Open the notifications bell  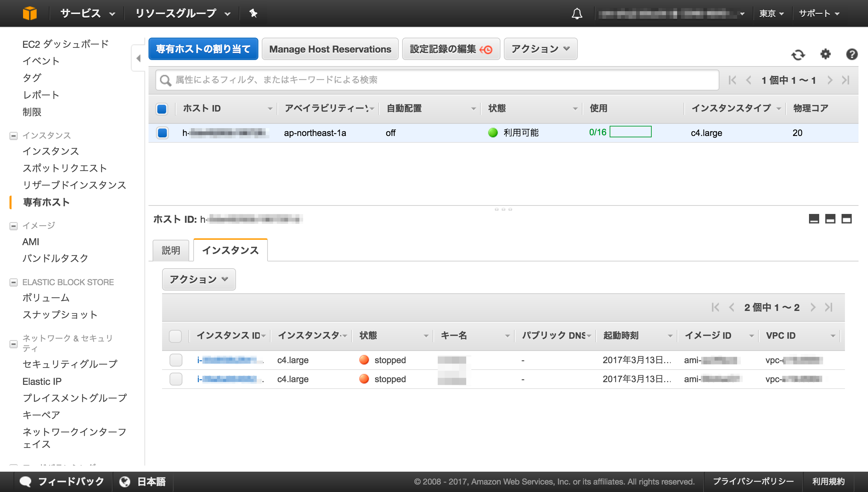pos(577,14)
